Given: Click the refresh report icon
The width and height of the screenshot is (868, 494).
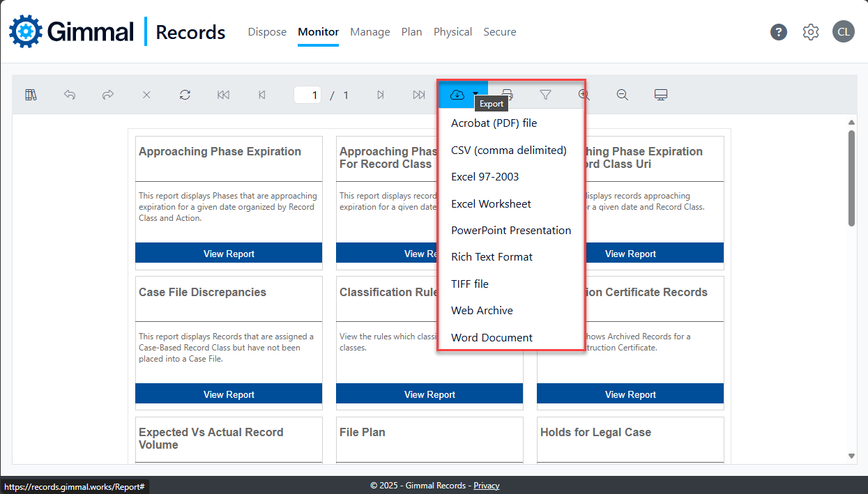Looking at the screenshot, I should pos(185,95).
